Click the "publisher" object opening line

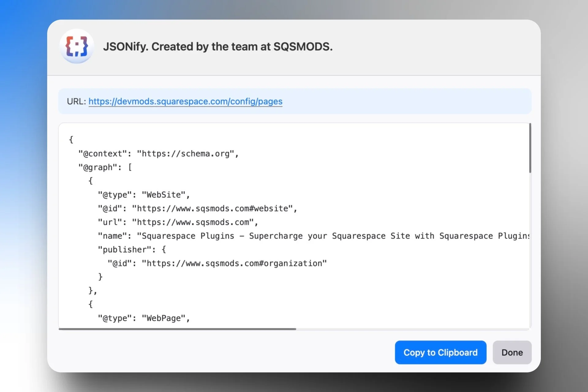coord(132,250)
